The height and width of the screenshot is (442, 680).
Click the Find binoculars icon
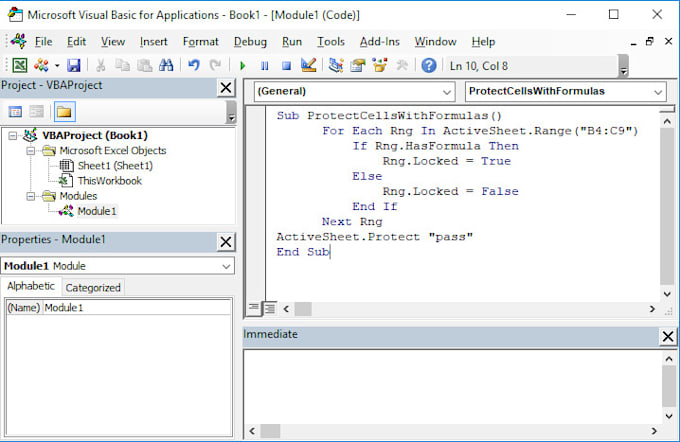click(x=166, y=66)
